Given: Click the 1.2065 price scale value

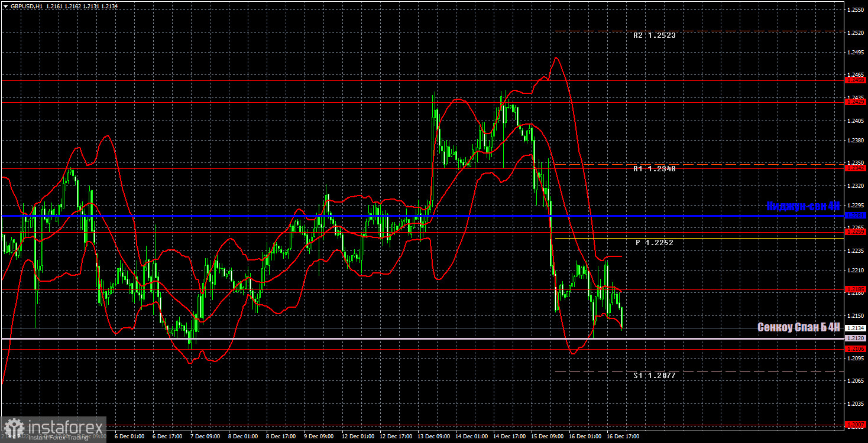Looking at the screenshot, I should coord(856,381).
